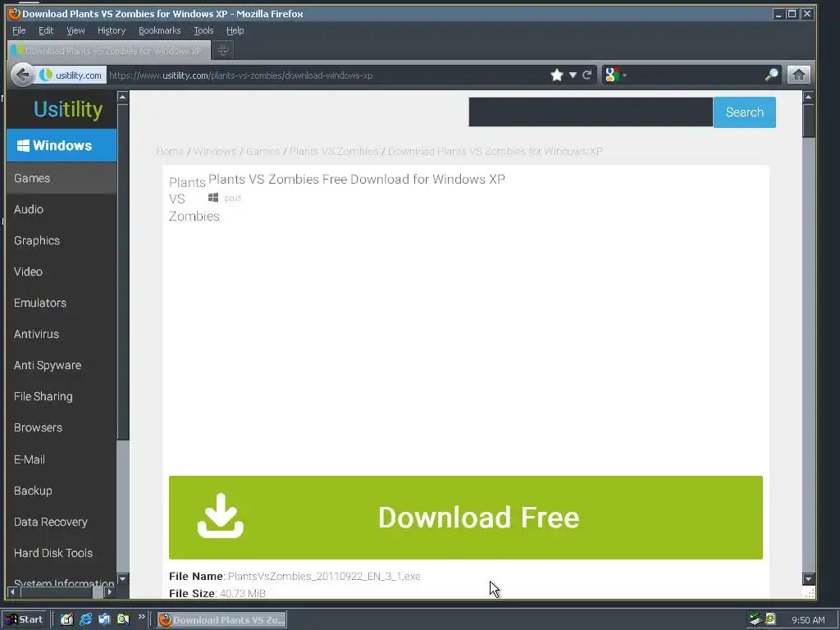Open the View menu

[75, 30]
